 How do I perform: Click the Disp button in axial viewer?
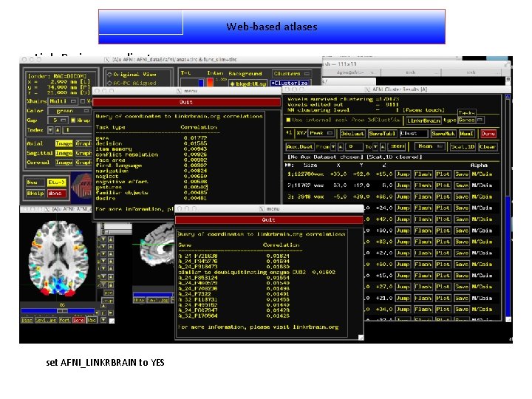(27, 320)
